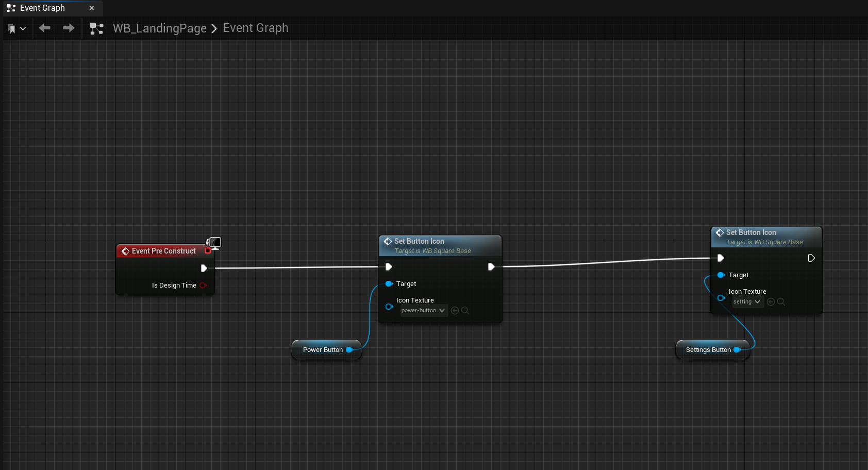The image size is (868, 470).
Task: Click the function icon on second Set Button Icon
Action: [720, 232]
